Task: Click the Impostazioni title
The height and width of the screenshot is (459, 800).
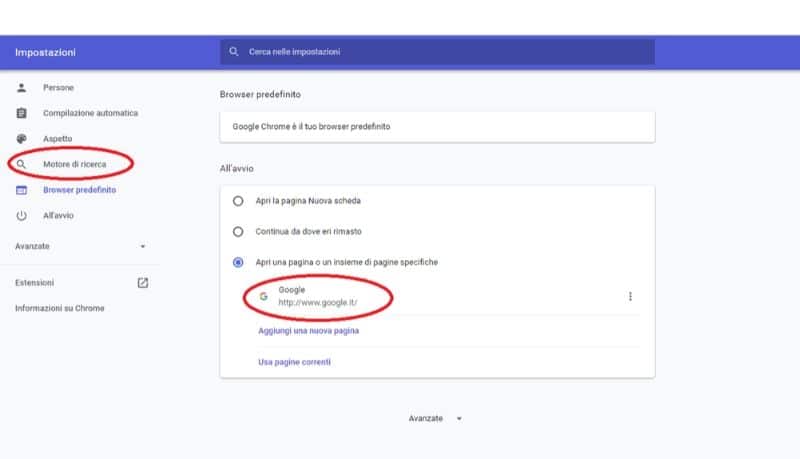Action: 45,52
